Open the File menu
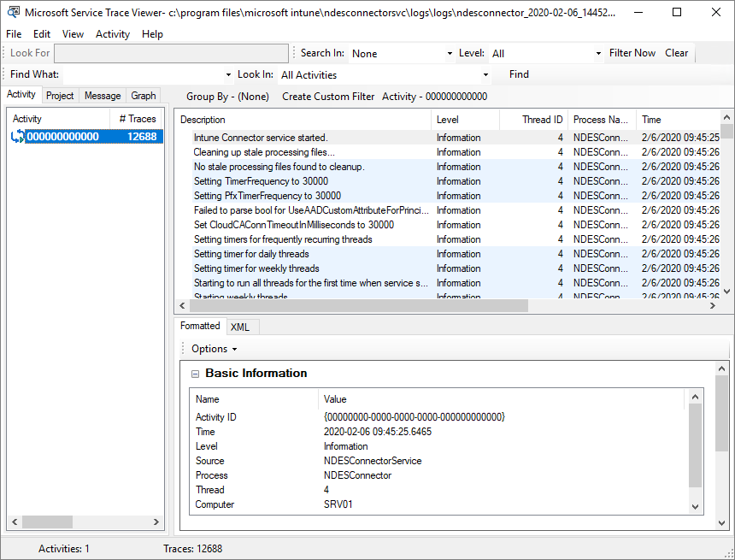 [14, 34]
